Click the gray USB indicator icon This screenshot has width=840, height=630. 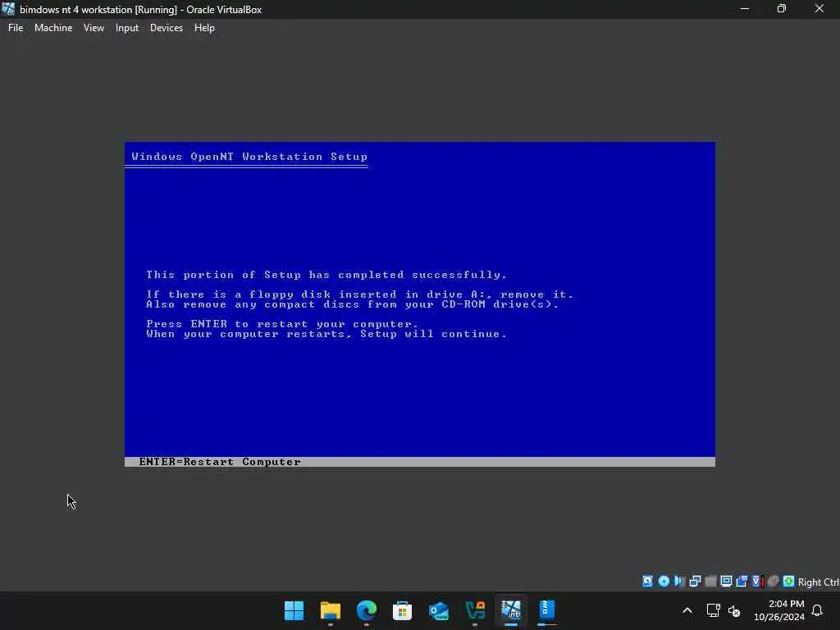(x=711, y=582)
